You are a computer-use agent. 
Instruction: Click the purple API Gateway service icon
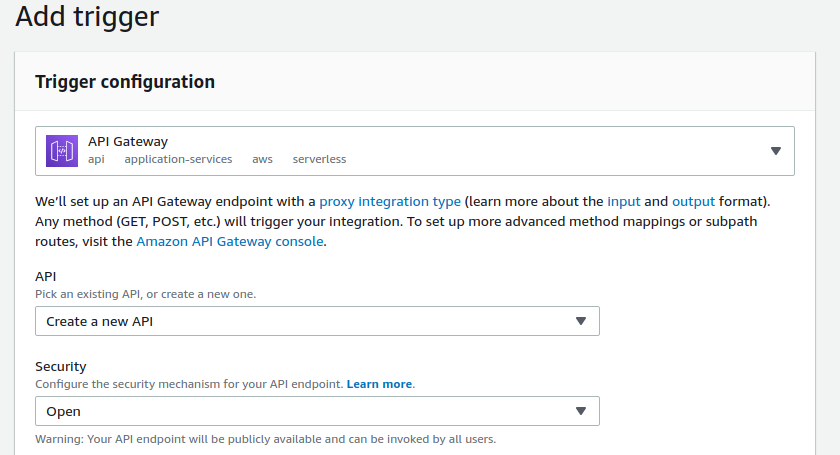coord(62,151)
